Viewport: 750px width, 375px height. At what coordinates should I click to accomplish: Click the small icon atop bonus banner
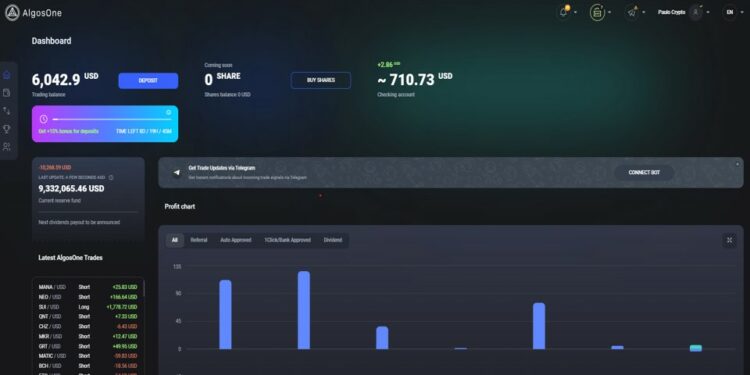tap(168, 112)
